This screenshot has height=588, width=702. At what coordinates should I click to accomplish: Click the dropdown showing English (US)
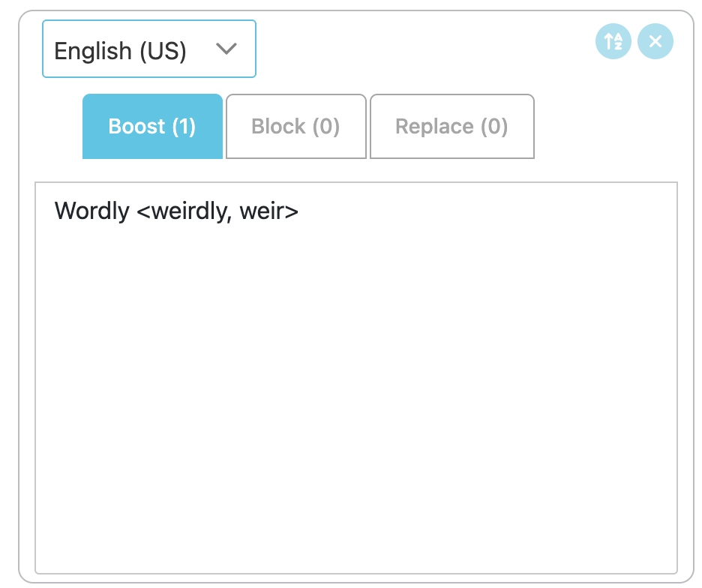[148, 49]
